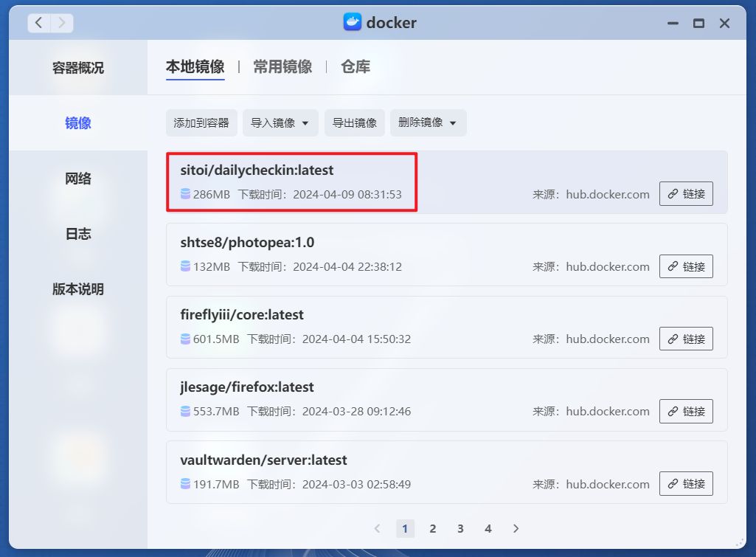Click the next page chevron in pagination
Image resolution: width=756 pixels, height=557 pixels.
pos(516,528)
